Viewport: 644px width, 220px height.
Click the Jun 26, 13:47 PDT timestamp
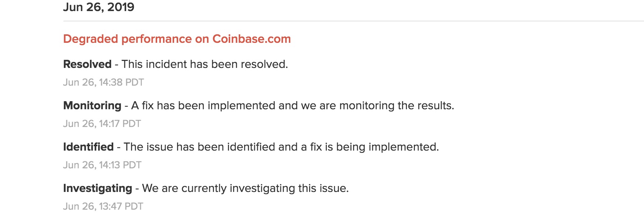pyautogui.click(x=103, y=206)
